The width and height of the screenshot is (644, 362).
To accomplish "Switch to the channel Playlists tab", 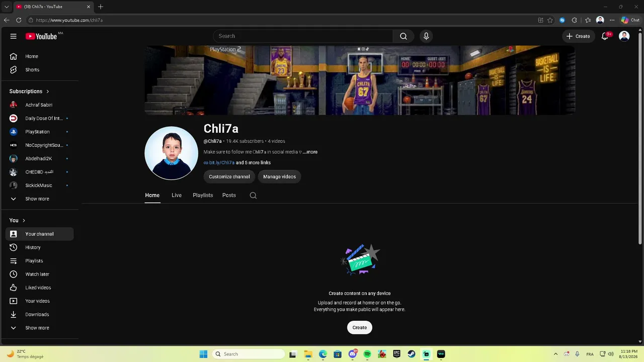I will [x=203, y=195].
